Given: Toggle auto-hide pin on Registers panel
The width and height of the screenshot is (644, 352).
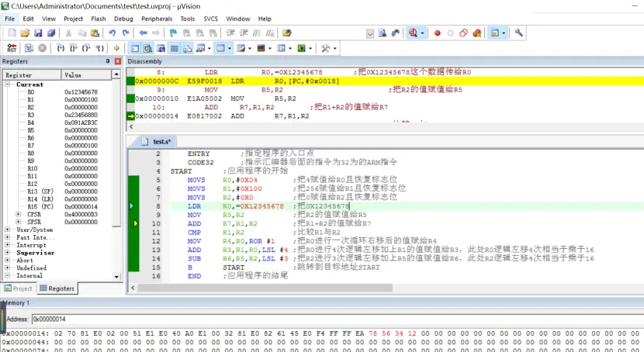Looking at the screenshot, I should coord(108,61).
